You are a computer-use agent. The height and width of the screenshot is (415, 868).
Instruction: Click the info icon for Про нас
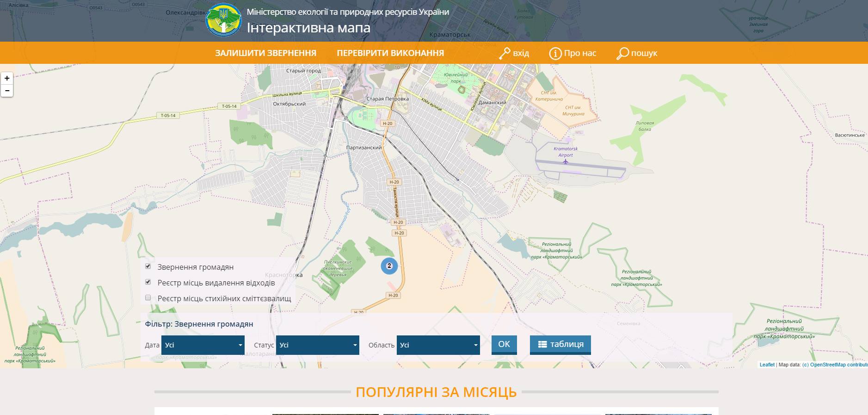[555, 54]
